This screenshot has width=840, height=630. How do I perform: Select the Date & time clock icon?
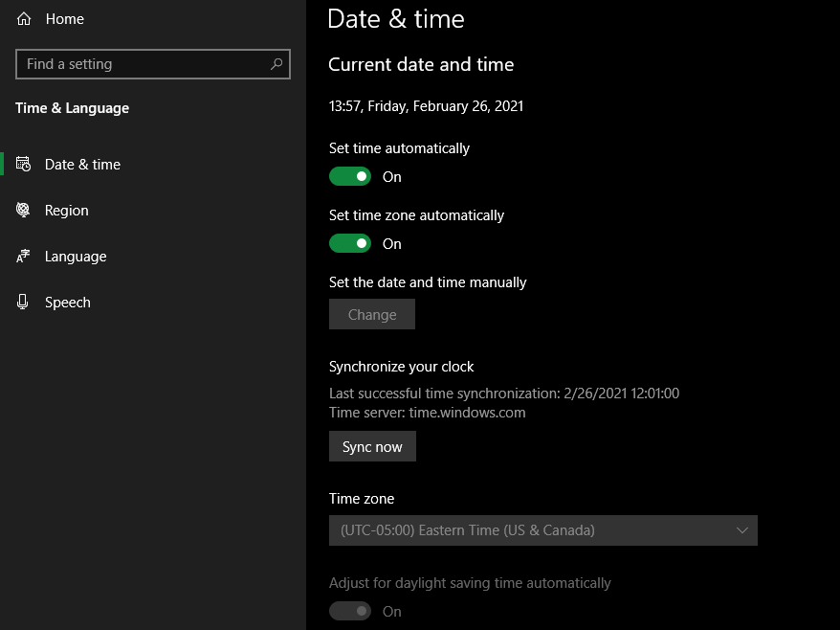21,164
